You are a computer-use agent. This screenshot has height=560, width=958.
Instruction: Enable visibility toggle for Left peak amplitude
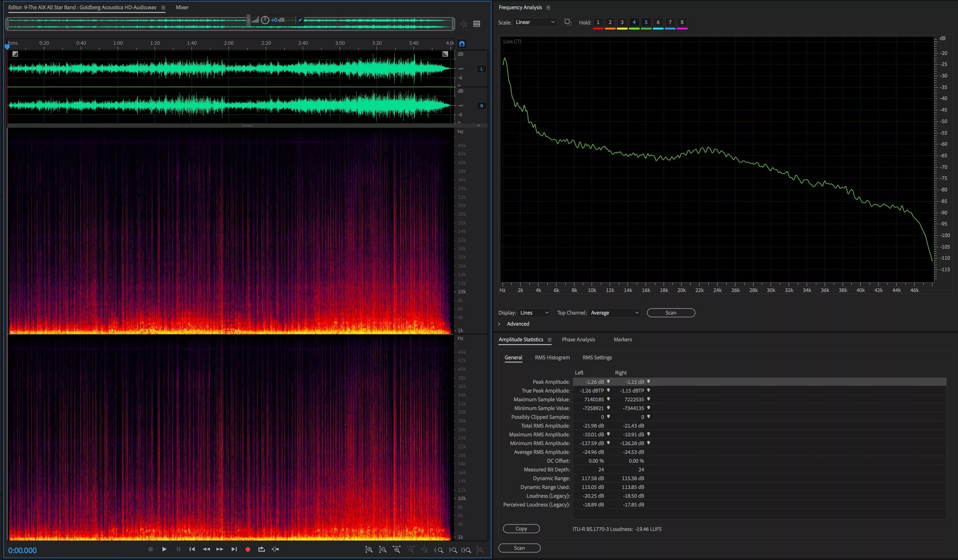(x=608, y=381)
